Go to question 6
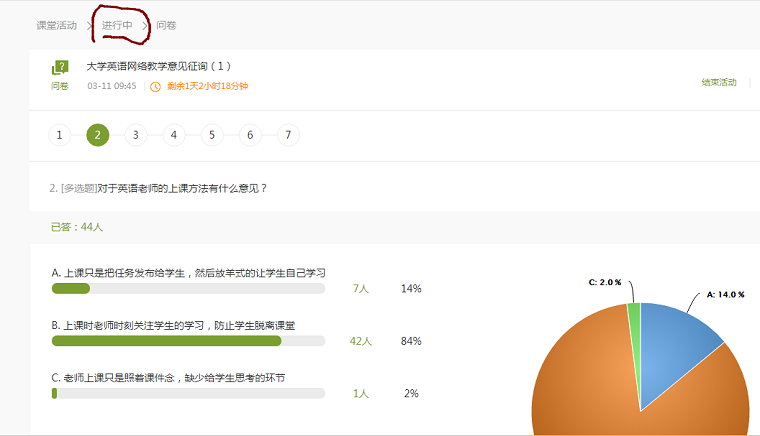This screenshot has height=436, width=760. pyautogui.click(x=250, y=135)
